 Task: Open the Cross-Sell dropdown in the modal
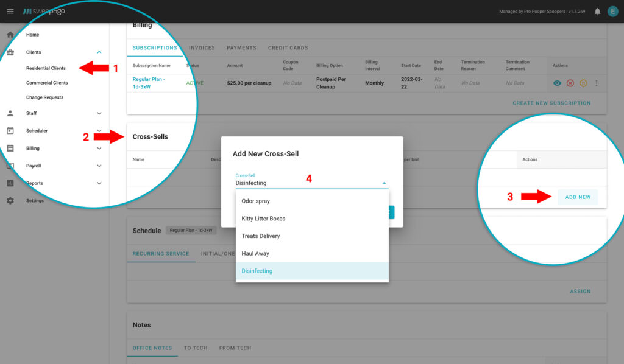coord(384,182)
